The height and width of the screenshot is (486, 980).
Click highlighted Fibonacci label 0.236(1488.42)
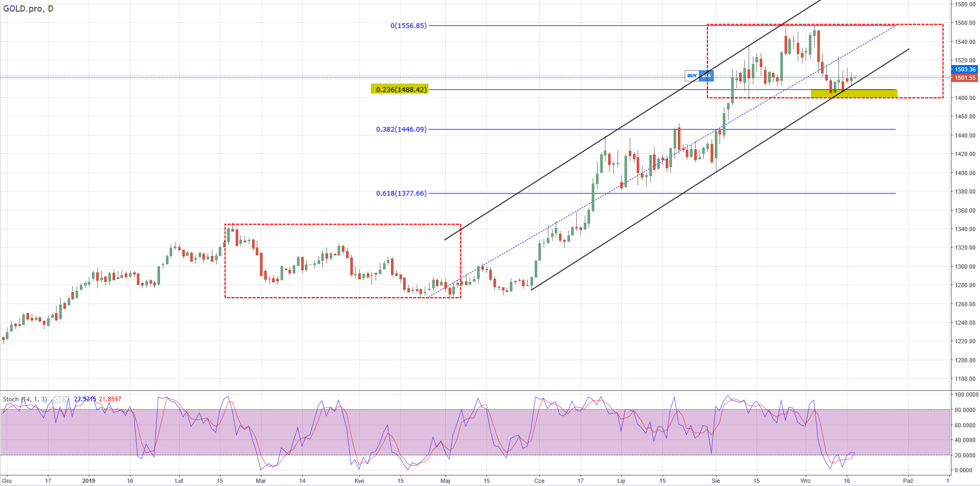[399, 89]
